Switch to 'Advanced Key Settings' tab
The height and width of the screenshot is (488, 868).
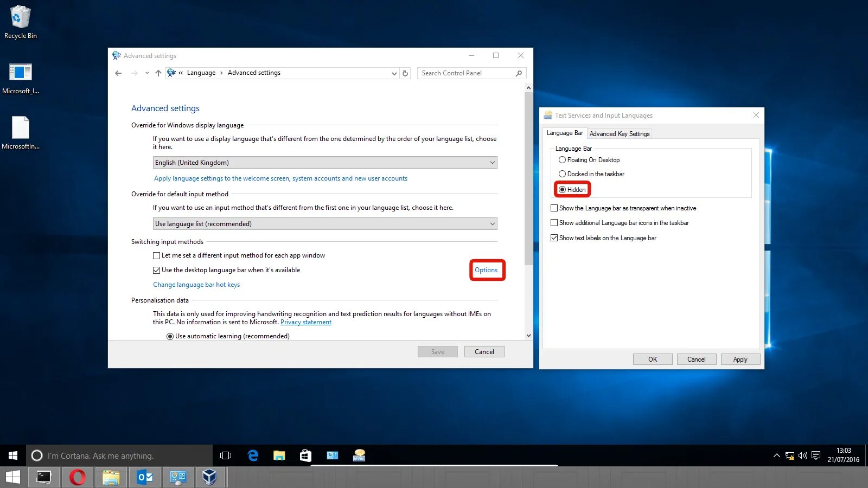tap(620, 134)
